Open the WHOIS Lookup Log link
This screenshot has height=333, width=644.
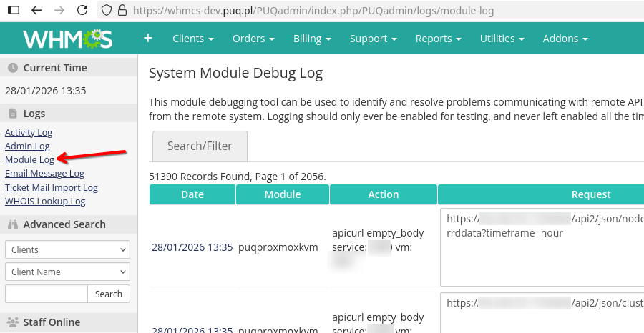click(45, 201)
